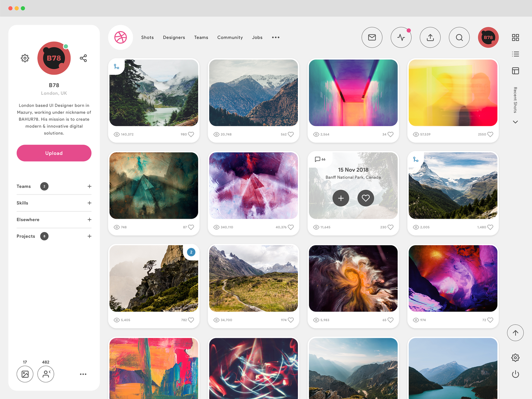
Task: Toggle the heart on the Banff National Park card
Action: coord(366,198)
